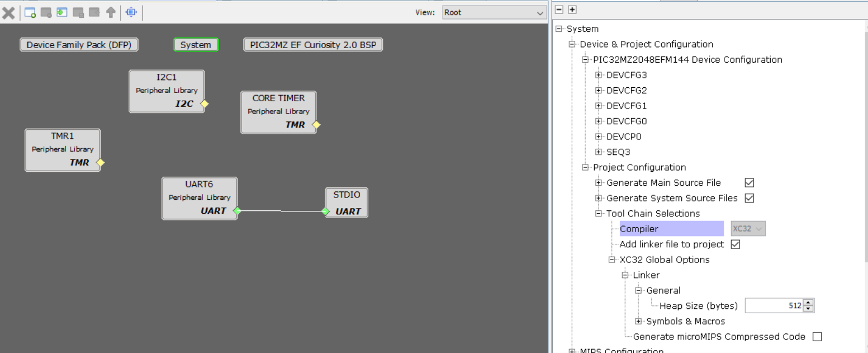Viewport: 868px width, 353px height.
Task: Click the STDIO green diamond connector
Action: click(x=325, y=211)
